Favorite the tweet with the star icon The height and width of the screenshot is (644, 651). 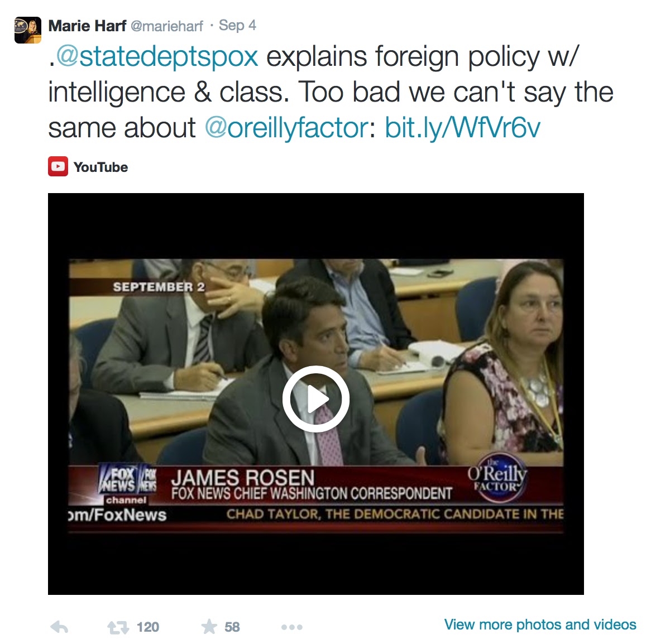click(209, 626)
